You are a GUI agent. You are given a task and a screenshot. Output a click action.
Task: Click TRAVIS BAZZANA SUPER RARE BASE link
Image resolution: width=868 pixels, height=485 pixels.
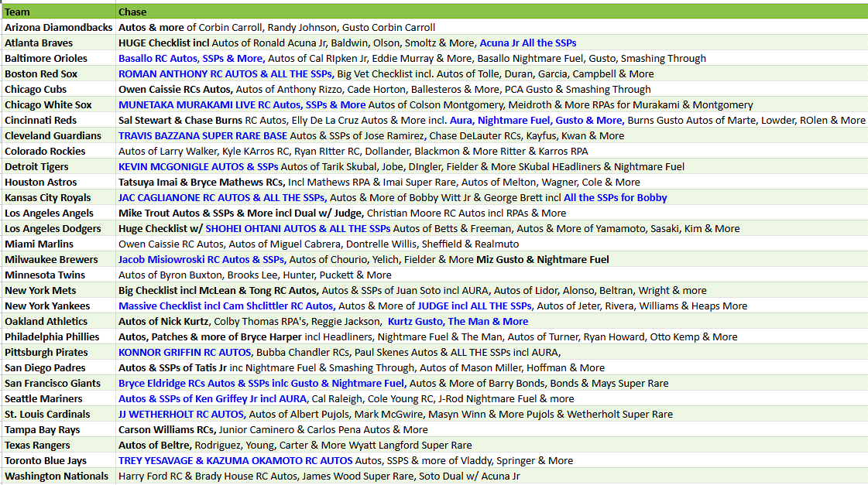point(203,135)
